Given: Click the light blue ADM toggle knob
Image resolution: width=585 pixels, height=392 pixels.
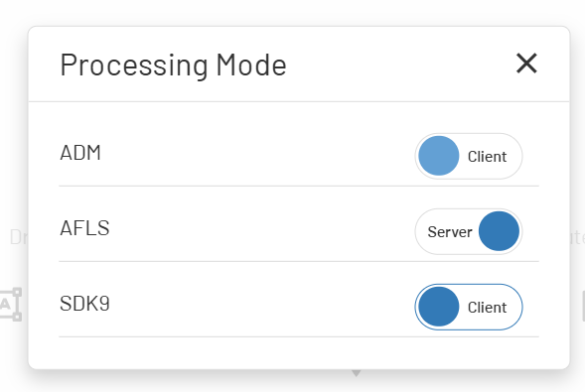Looking at the screenshot, I should 439,156.
